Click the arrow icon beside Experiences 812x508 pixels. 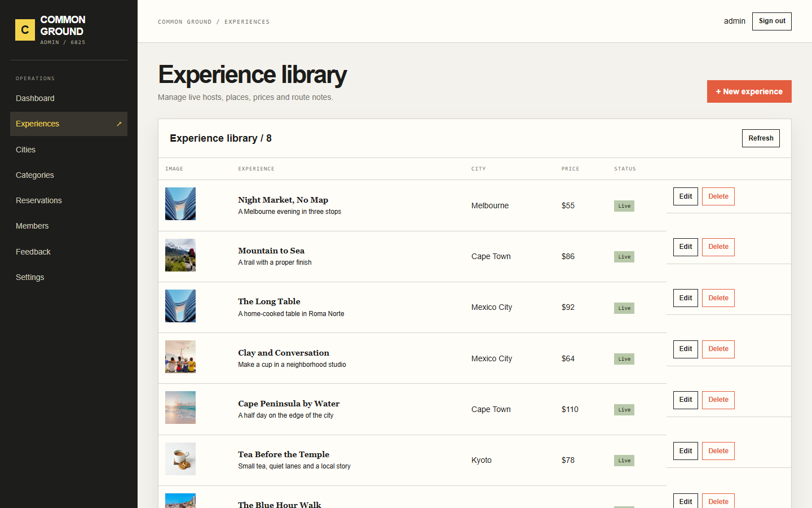[x=119, y=124]
